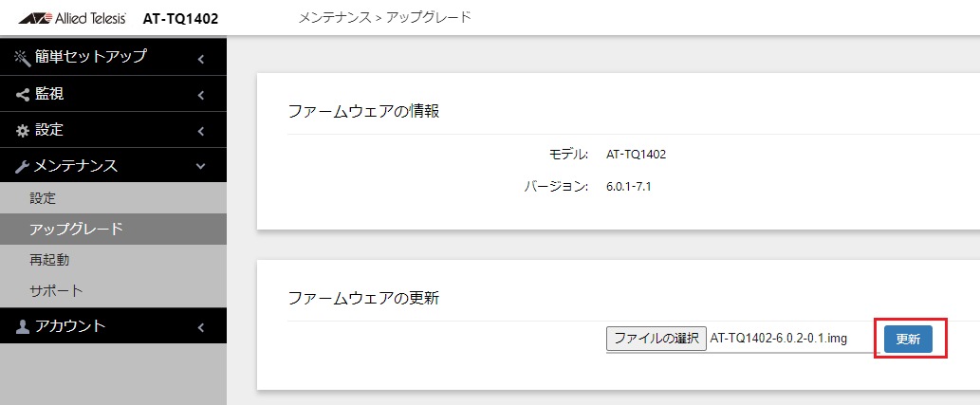The image size is (980, 405).
Task: Click the blue 更新 button
Action: 908,339
